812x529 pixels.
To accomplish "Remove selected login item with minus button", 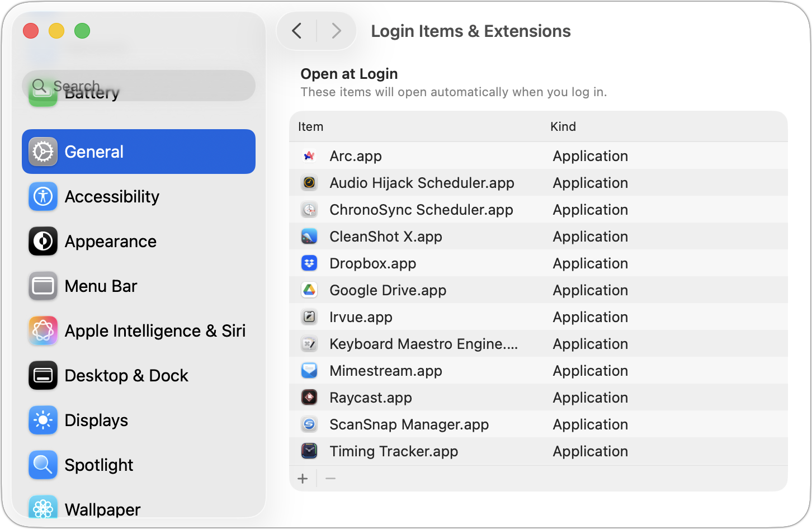I will 330,478.
